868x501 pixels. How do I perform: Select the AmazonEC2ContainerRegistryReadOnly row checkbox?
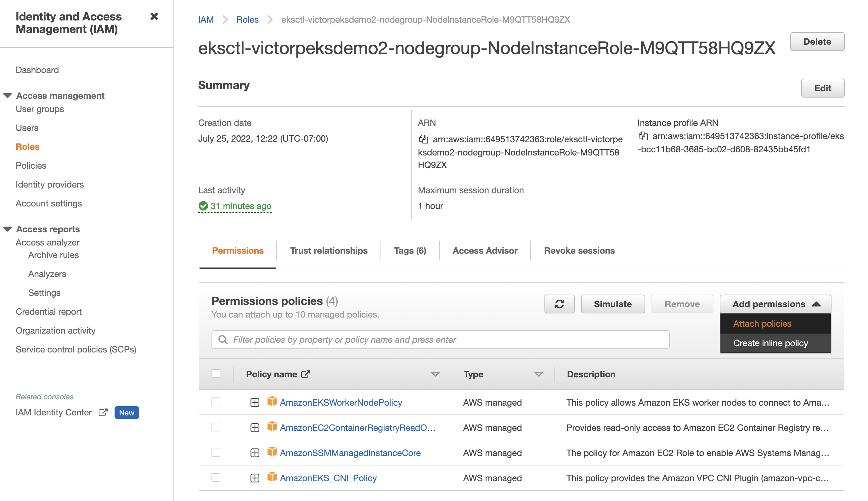tap(216, 427)
